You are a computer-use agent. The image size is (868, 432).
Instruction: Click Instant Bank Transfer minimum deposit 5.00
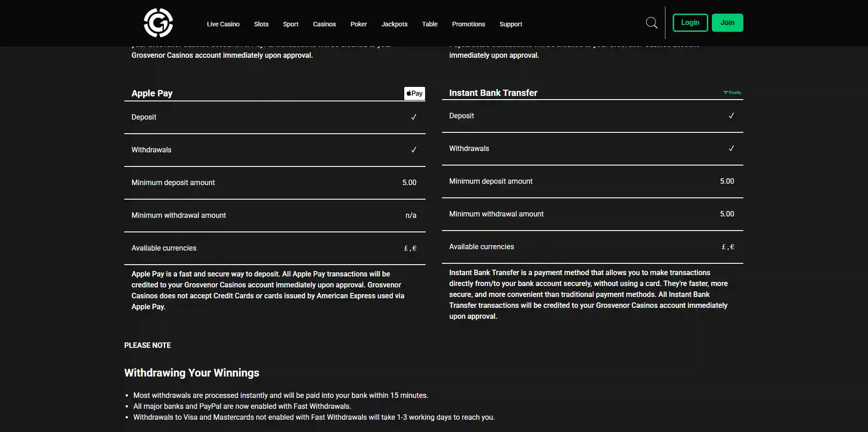(x=727, y=181)
